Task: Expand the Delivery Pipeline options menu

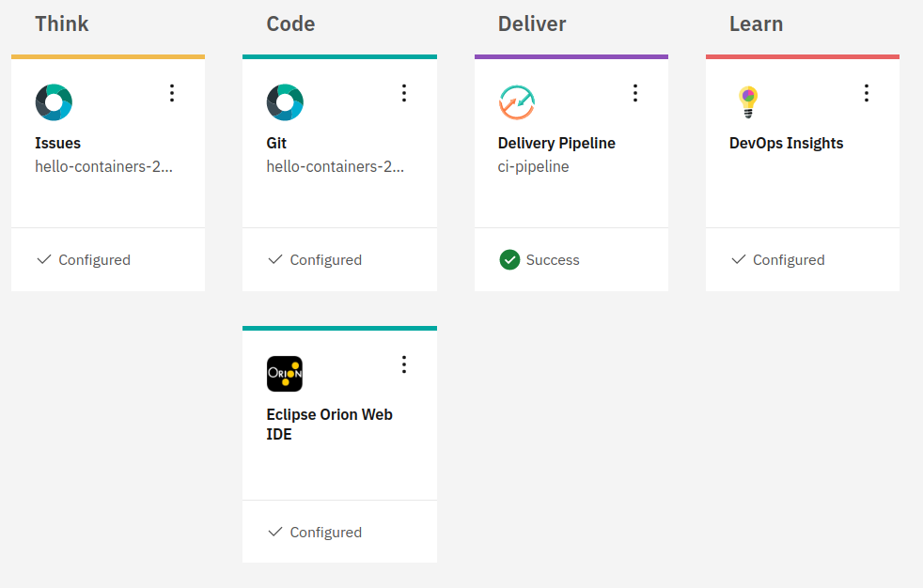Action: point(635,92)
